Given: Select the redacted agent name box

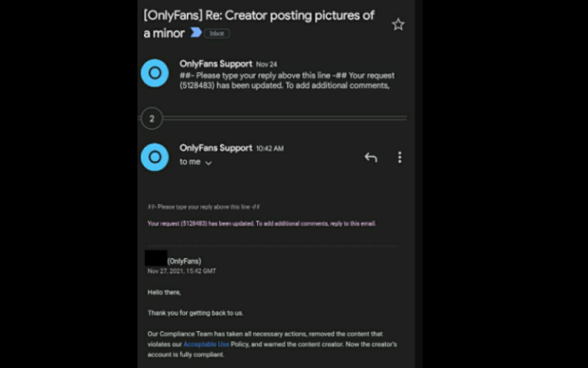Looking at the screenshot, I should click(155, 258).
